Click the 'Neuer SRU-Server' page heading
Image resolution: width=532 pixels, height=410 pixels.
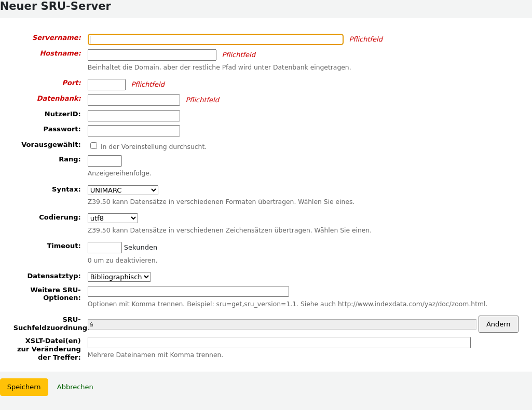tap(56, 7)
